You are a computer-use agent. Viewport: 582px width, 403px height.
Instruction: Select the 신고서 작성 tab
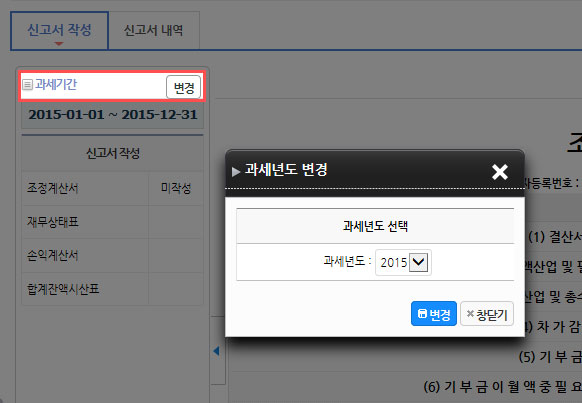[x=59, y=30]
